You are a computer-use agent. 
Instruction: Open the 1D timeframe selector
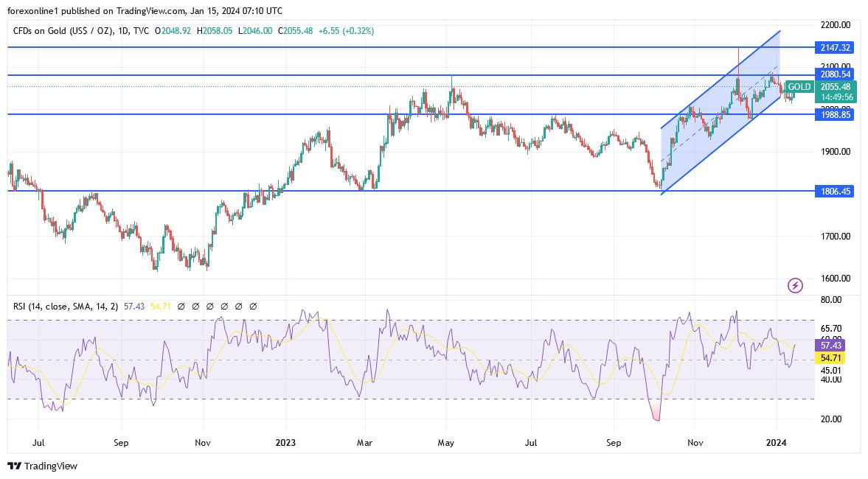pyautogui.click(x=122, y=30)
